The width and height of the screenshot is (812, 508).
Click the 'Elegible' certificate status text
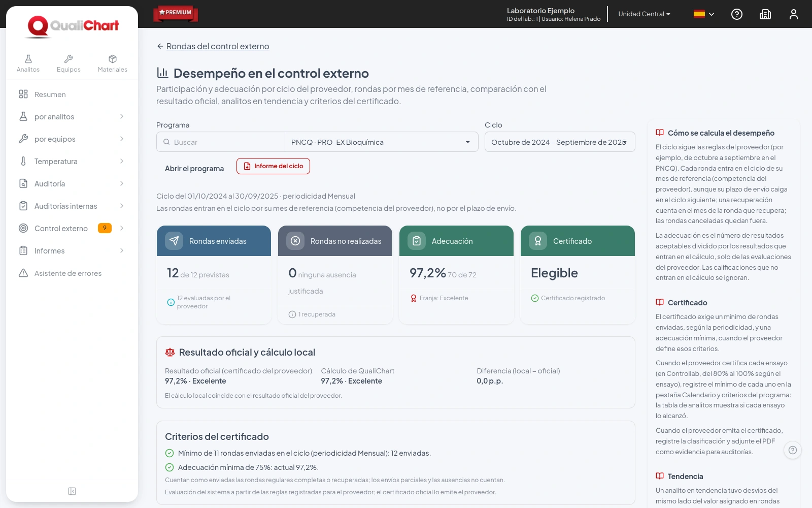click(x=554, y=273)
